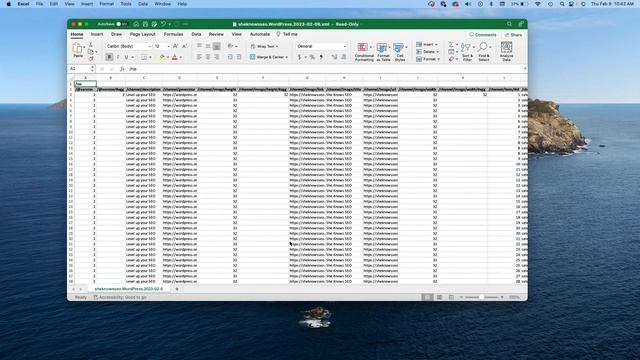The height and width of the screenshot is (360, 640).
Task: Click the Percent Style icon
Action: tap(312, 57)
